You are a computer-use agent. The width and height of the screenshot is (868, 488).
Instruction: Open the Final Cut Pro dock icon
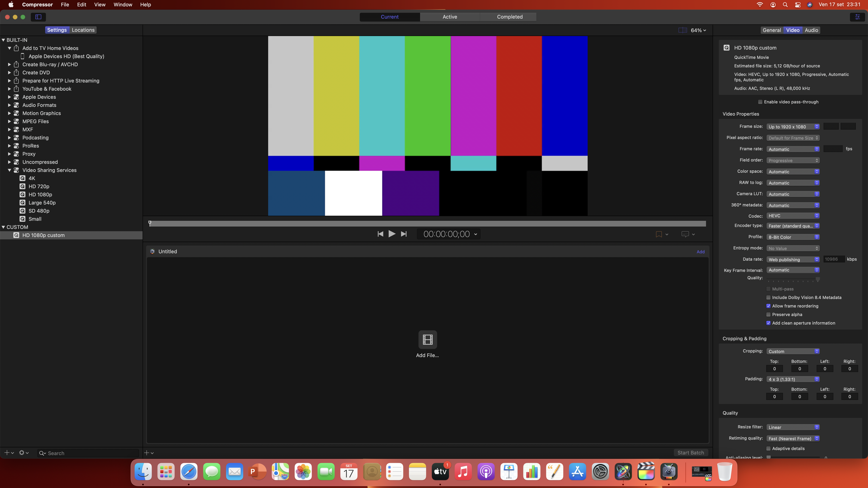click(x=646, y=471)
